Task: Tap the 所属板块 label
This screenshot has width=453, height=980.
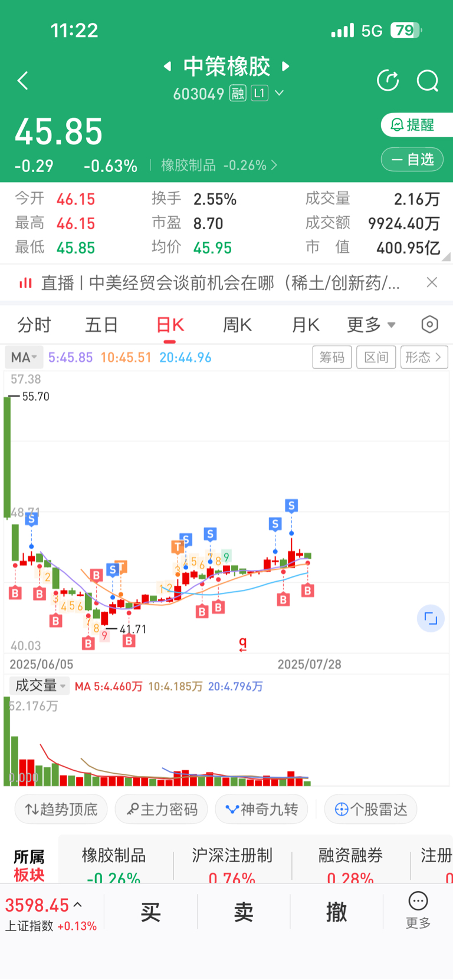Action: [x=29, y=866]
